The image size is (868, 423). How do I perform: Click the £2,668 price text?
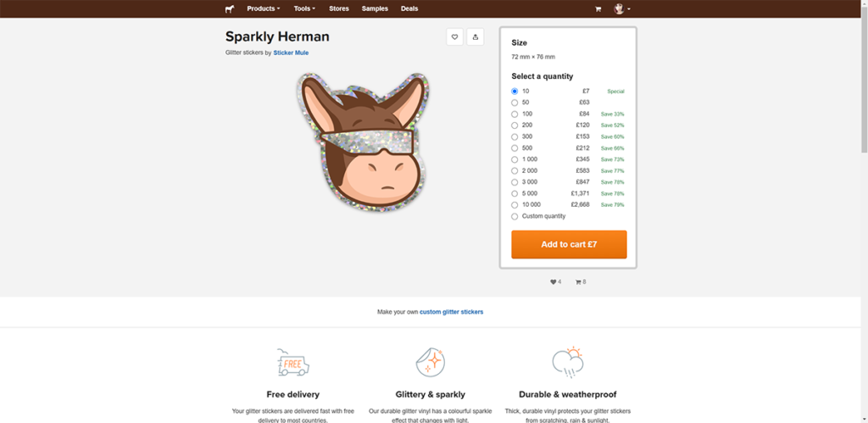pyautogui.click(x=580, y=205)
